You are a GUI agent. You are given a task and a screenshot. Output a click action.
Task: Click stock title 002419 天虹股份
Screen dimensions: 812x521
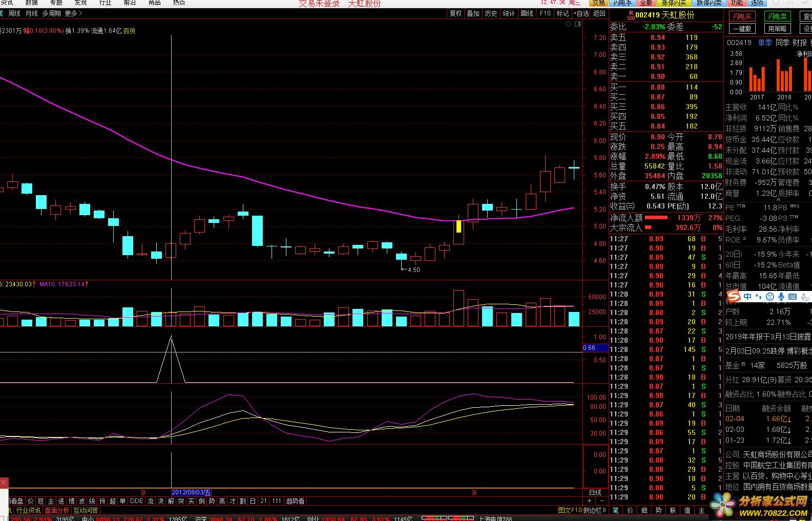pos(664,15)
